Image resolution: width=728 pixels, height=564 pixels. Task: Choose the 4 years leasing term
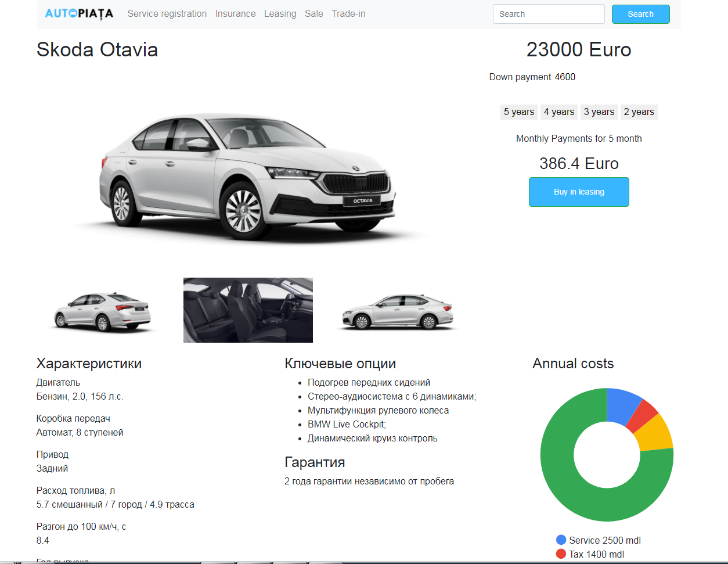click(558, 112)
